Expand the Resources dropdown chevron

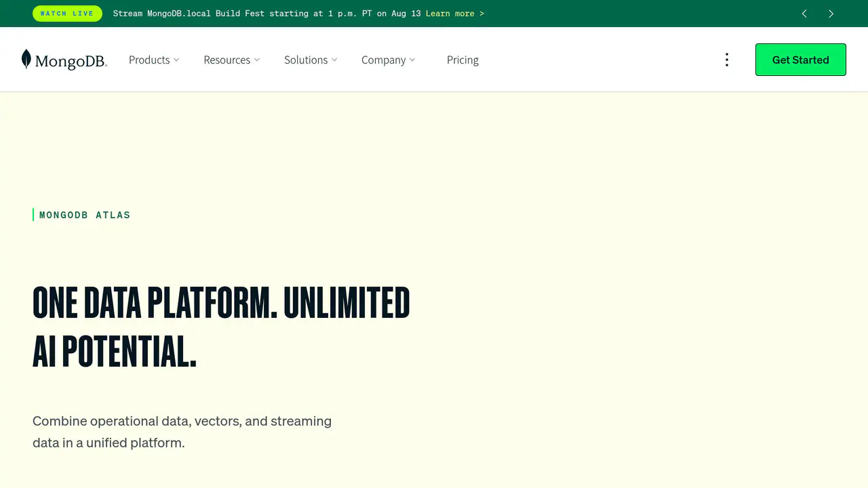pos(257,60)
